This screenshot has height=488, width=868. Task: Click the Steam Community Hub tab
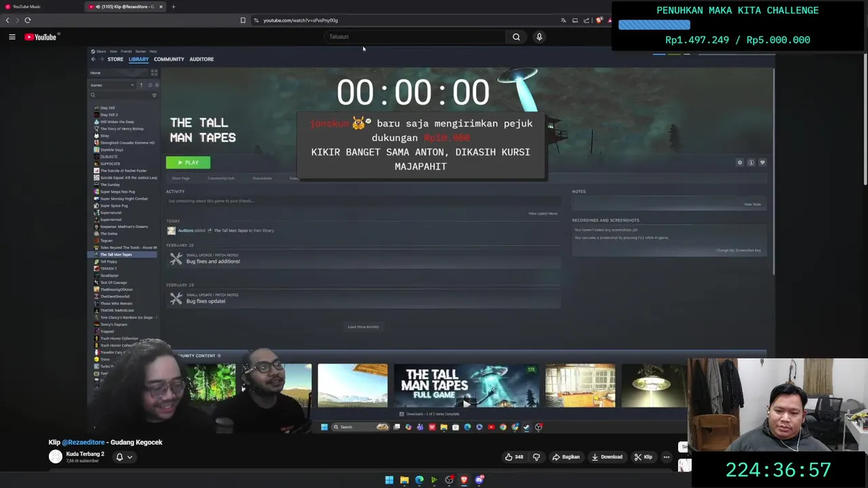221,178
